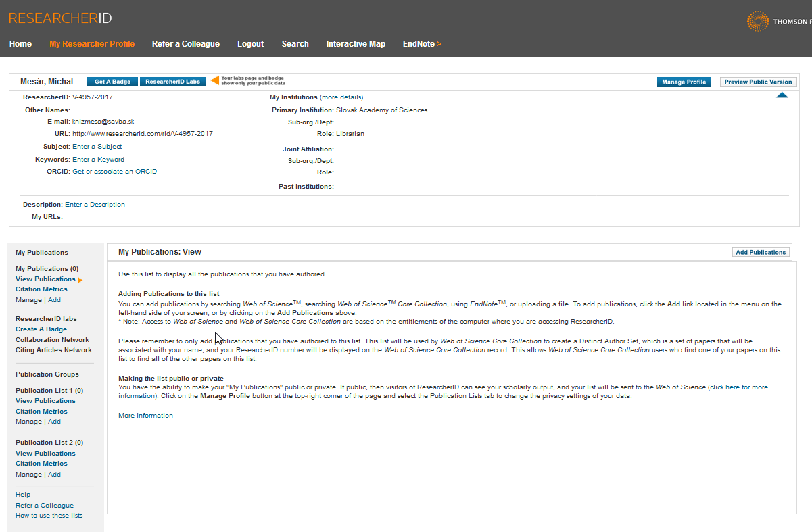Click the Enter a Subject link
Image resolution: width=812 pixels, height=532 pixels.
pyautogui.click(x=97, y=147)
